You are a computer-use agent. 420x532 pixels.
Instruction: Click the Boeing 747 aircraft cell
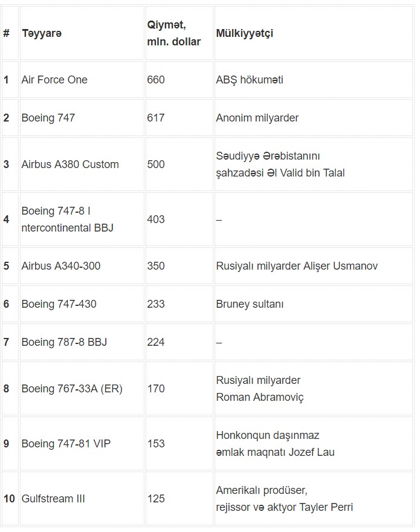click(x=48, y=118)
